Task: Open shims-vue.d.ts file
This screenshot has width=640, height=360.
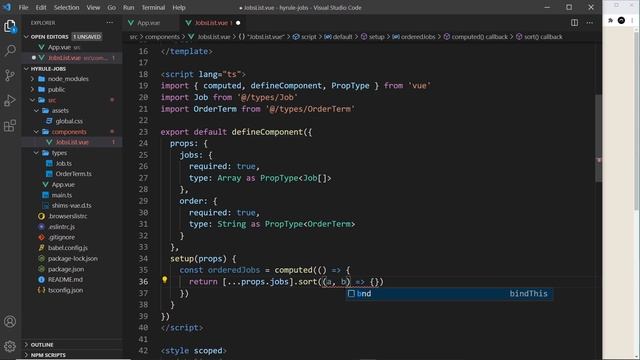Action: [x=71, y=206]
